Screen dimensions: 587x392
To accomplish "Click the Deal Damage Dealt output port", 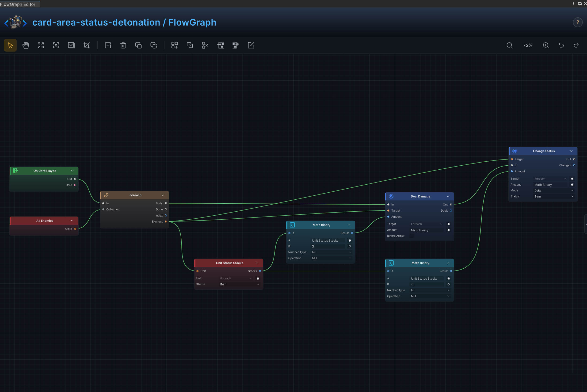I will (451, 210).
